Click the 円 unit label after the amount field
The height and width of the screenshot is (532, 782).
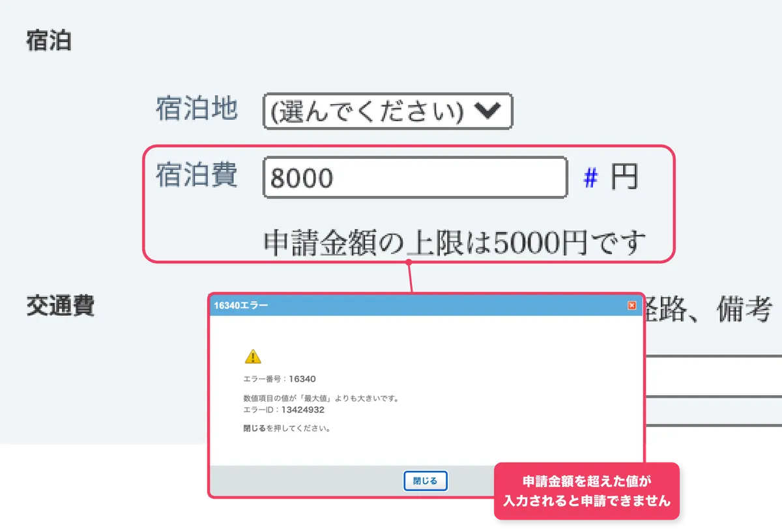(624, 177)
